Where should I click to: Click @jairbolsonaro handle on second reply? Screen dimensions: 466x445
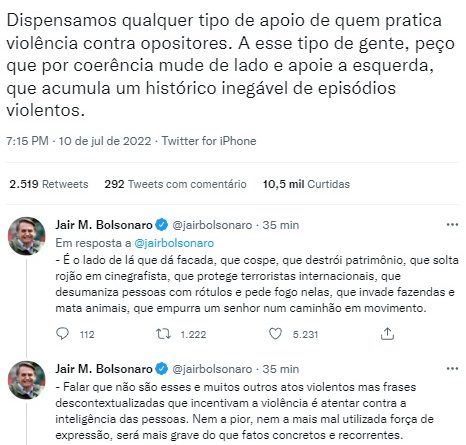212,369
